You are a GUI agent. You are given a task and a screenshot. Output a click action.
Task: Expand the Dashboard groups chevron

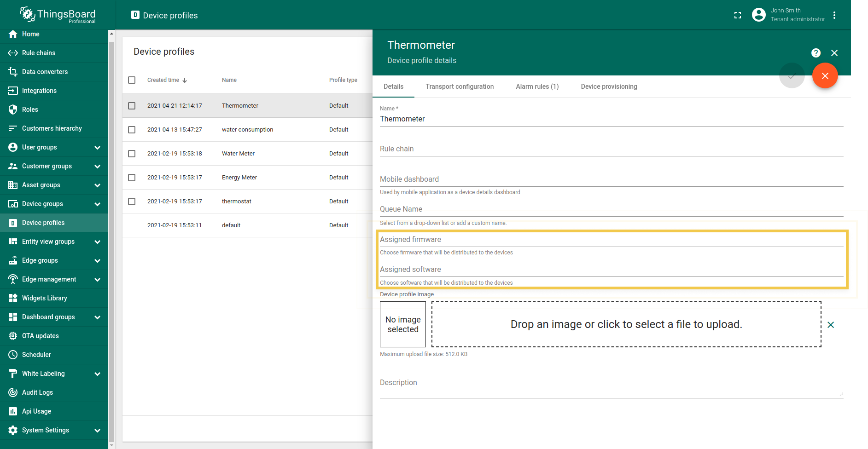(97, 317)
